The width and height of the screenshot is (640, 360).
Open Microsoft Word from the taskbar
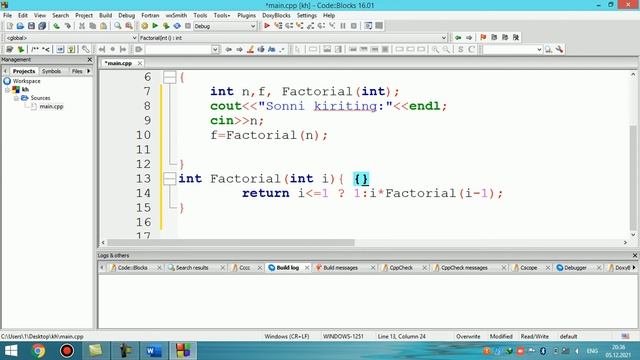pyautogui.click(x=154, y=351)
